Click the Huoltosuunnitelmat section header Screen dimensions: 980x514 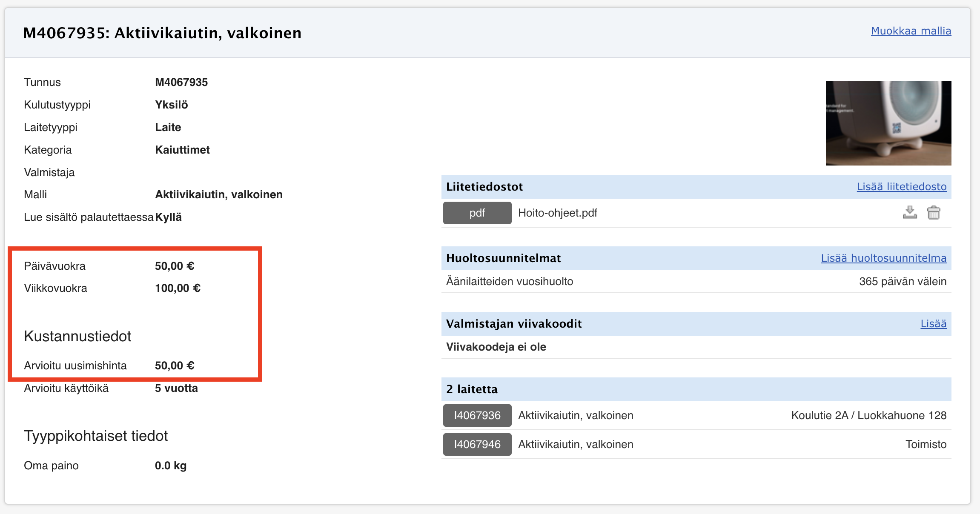coord(503,258)
